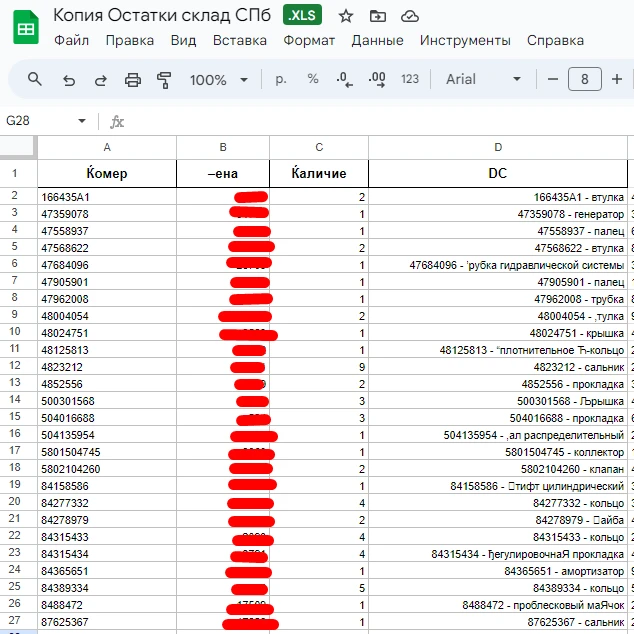Click the font size field showing 8
This screenshot has width=634, height=634.
coord(585,79)
